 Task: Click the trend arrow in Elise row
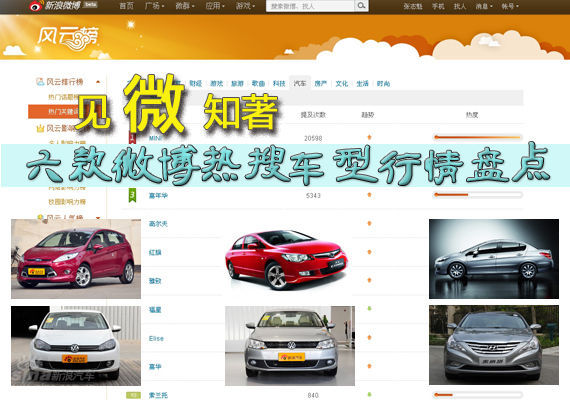(369, 337)
